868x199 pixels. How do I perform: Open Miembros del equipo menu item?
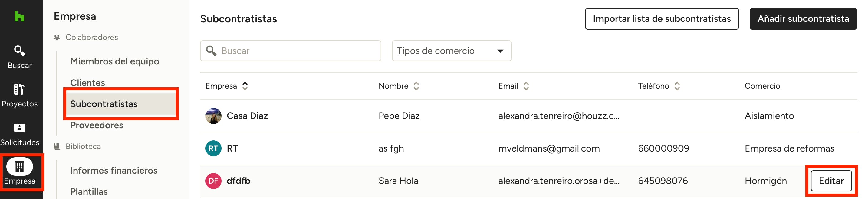tap(115, 61)
